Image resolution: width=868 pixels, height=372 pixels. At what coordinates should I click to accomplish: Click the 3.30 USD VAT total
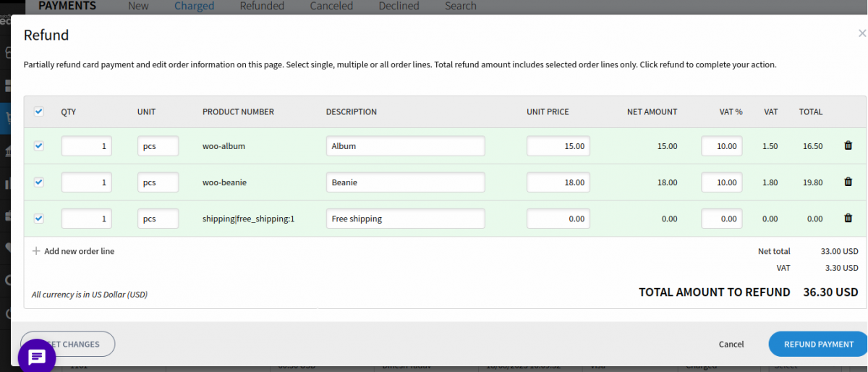[842, 268]
